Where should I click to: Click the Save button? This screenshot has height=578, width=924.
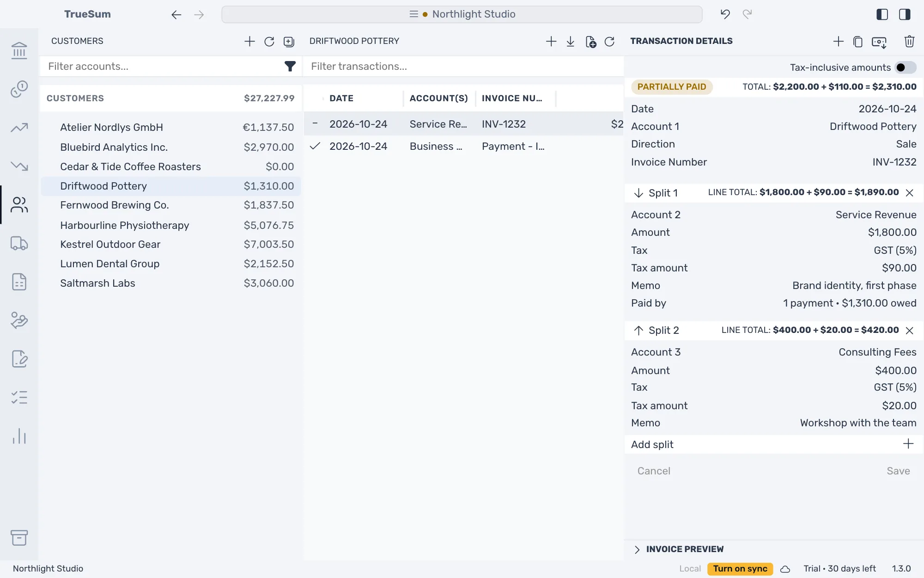click(x=898, y=471)
